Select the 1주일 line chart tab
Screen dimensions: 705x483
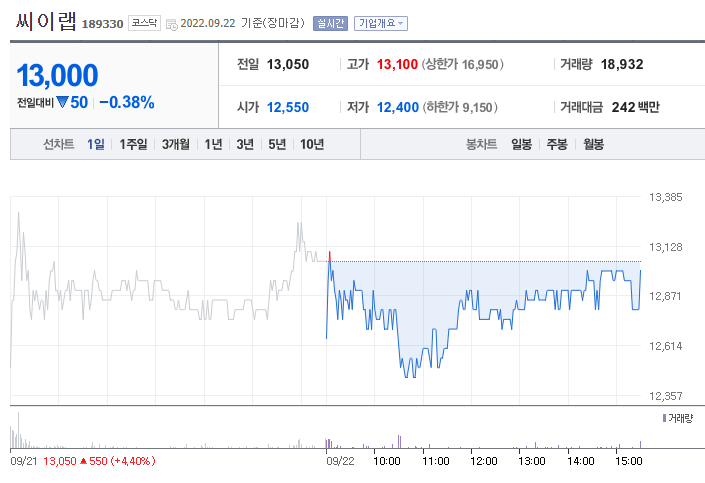pos(133,144)
